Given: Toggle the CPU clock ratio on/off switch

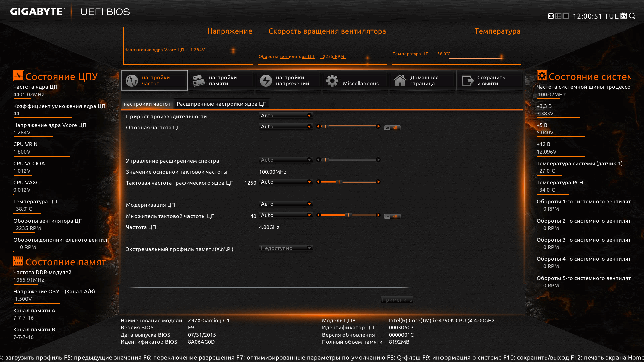Looking at the screenshot, I should (x=392, y=216).
